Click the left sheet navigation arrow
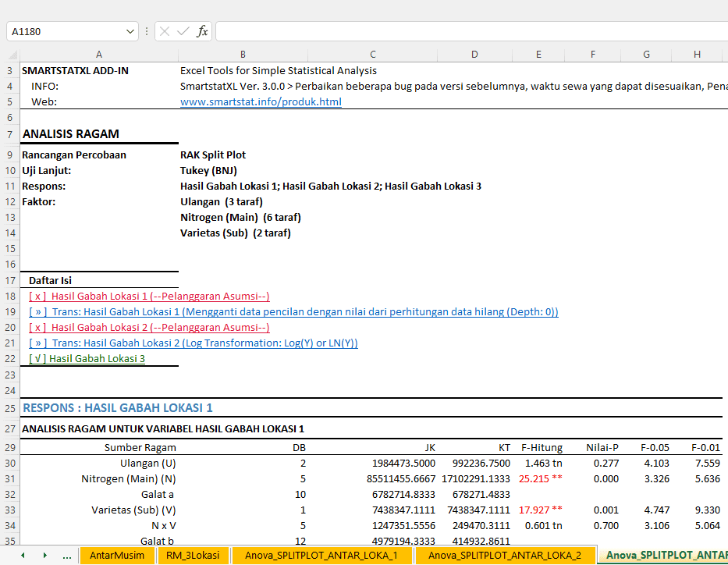Image resolution: width=728 pixels, height=565 pixels. (x=21, y=556)
